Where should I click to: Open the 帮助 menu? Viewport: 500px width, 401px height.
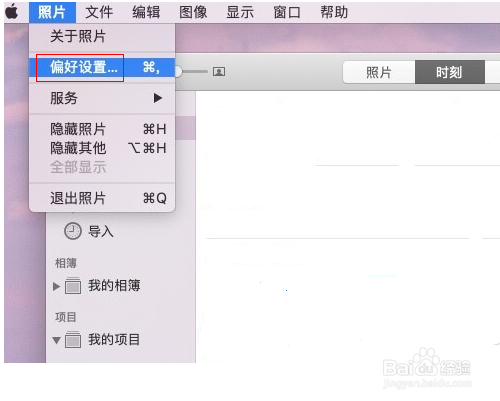click(334, 12)
